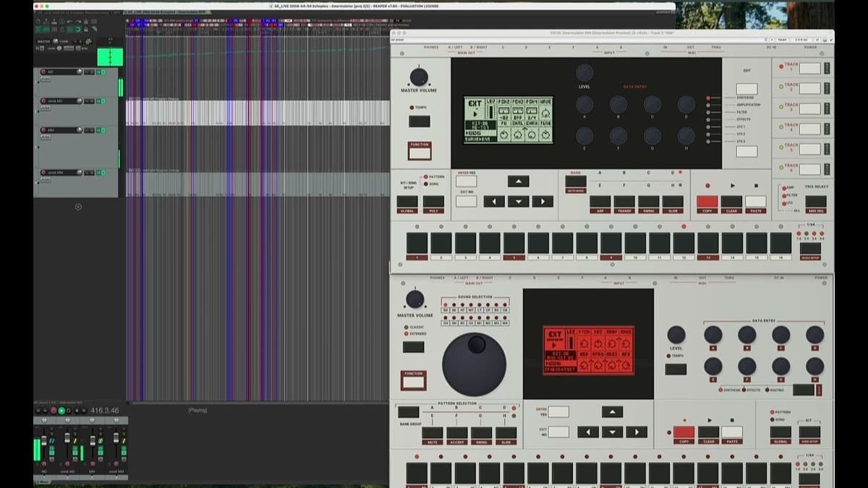
Task: Click ENTER/YES on red-screen drum machine
Action: click(558, 412)
